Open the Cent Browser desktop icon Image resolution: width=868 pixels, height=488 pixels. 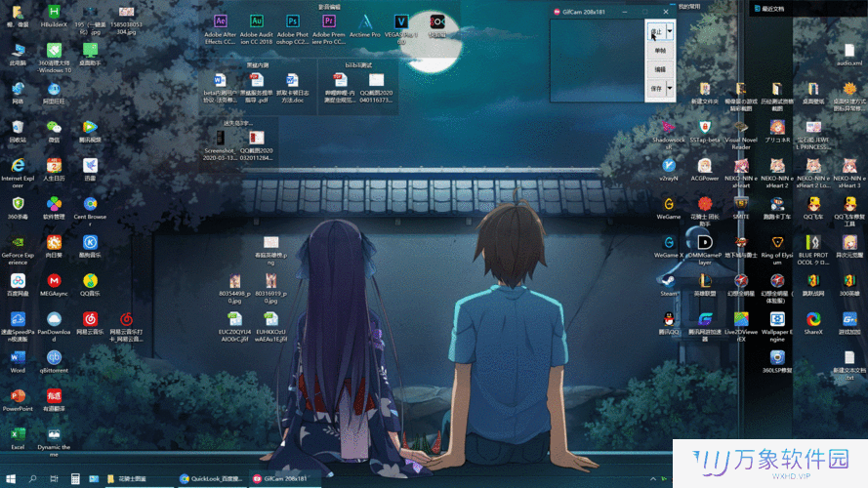(x=90, y=212)
